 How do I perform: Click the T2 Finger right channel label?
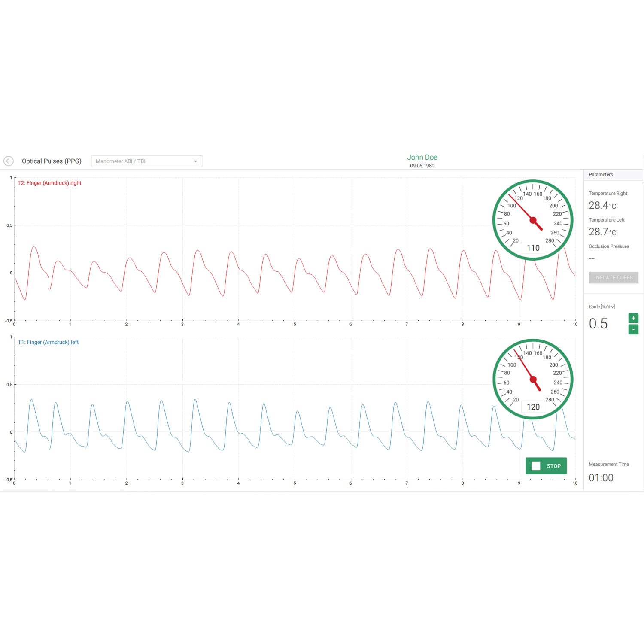(x=49, y=183)
